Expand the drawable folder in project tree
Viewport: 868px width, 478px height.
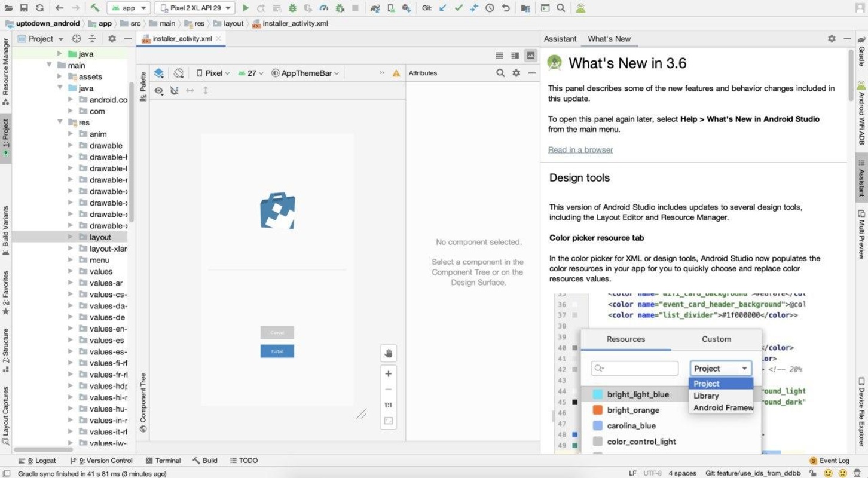(x=71, y=145)
